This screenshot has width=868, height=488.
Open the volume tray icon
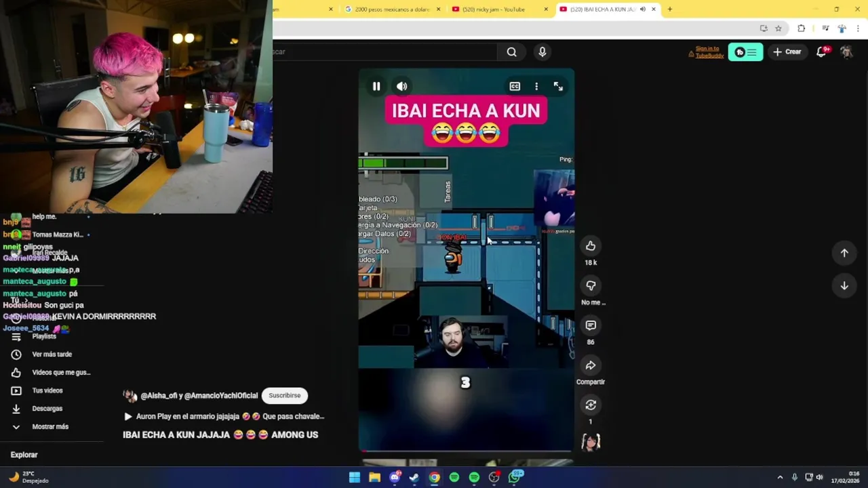pyautogui.click(x=819, y=477)
